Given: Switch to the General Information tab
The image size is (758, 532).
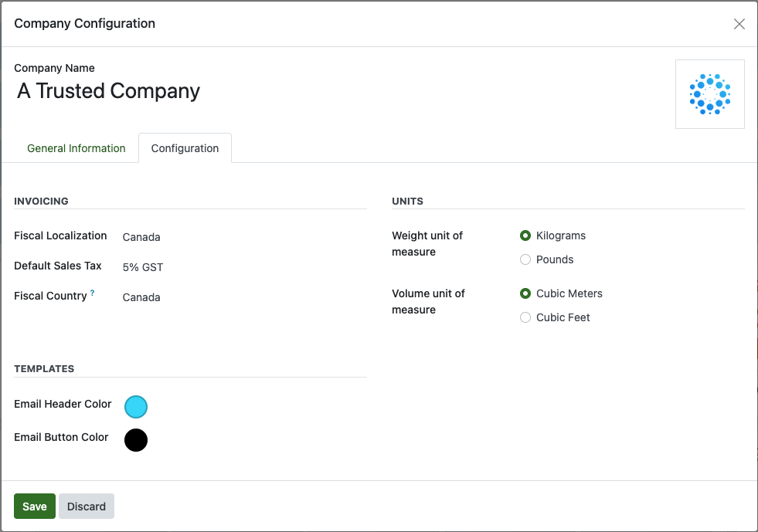Looking at the screenshot, I should point(76,148).
